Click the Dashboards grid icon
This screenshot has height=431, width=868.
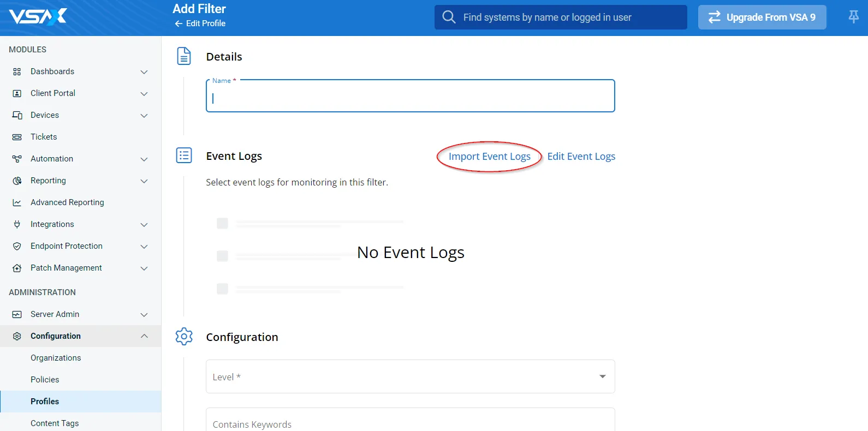click(17, 71)
